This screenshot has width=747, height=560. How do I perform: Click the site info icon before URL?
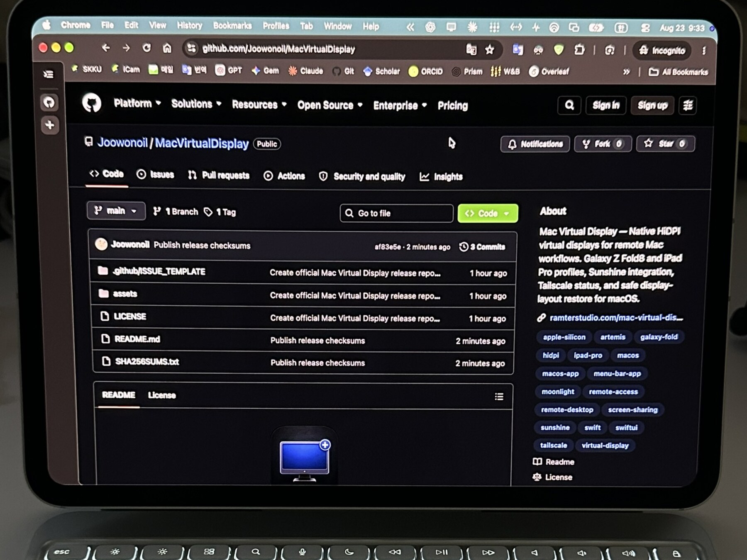tap(191, 49)
